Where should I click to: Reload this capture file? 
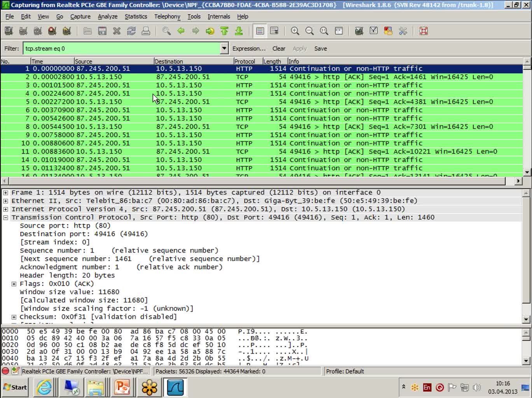pos(131,31)
